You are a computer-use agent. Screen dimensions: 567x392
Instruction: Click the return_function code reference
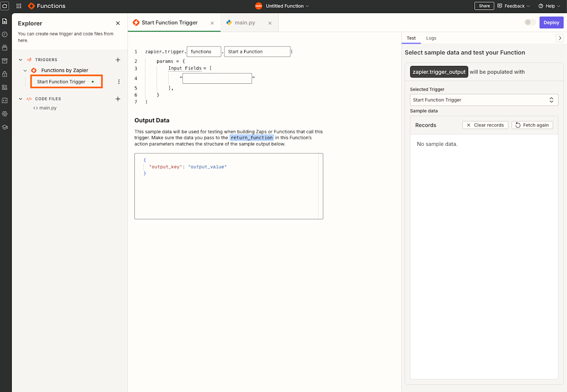click(252, 138)
